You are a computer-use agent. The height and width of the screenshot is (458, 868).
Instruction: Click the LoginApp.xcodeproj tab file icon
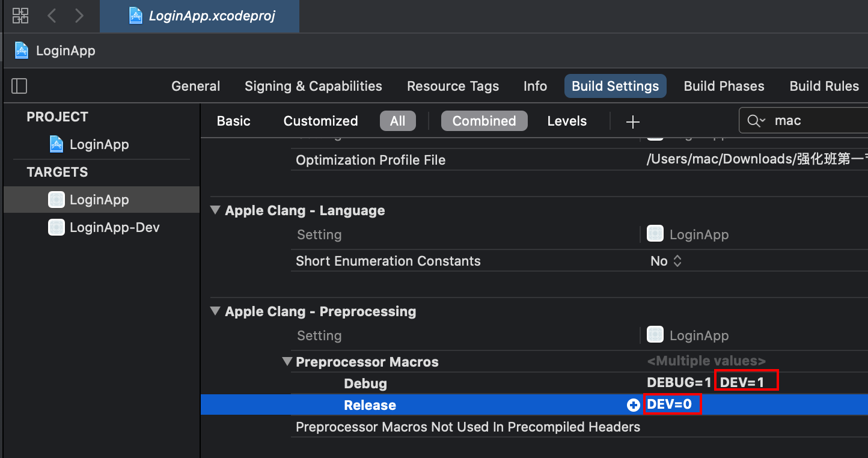[x=136, y=16]
